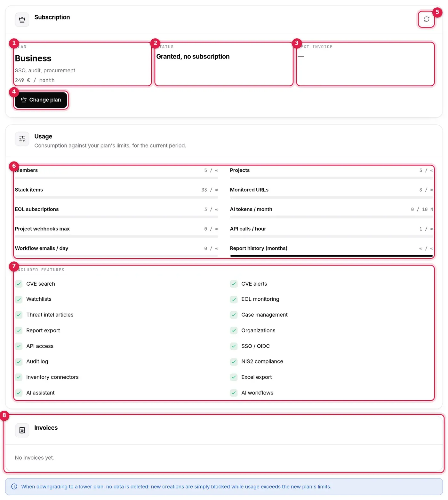
Task: Click the info icon in the downgrade notice
Action: [x=14, y=487]
